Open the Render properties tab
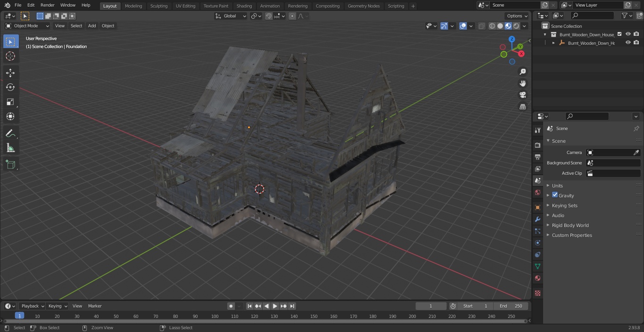 537,145
